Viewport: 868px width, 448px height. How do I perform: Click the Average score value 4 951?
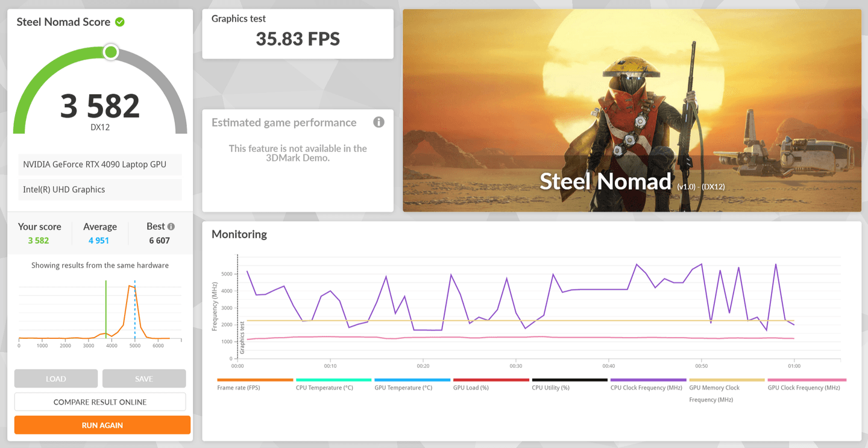click(99, 241)
